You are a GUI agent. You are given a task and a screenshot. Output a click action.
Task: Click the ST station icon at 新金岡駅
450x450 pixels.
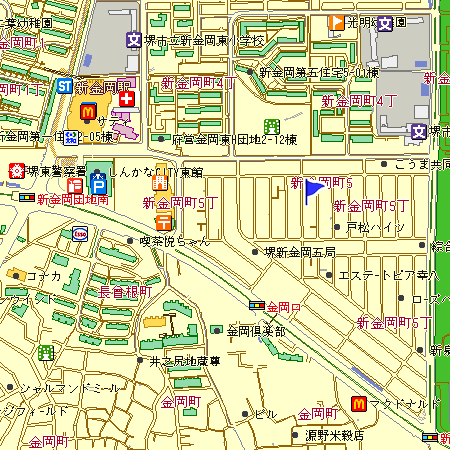tap(64, 86)
